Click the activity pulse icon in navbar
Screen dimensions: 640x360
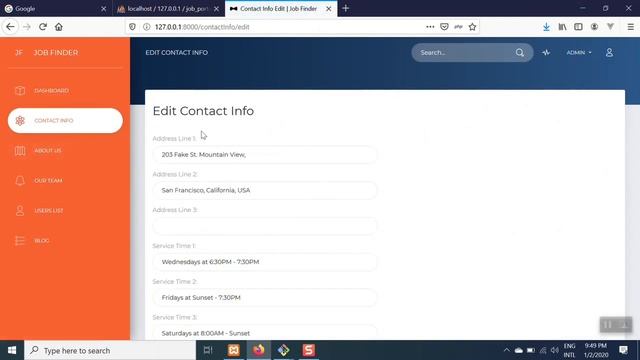click(546, 53)
